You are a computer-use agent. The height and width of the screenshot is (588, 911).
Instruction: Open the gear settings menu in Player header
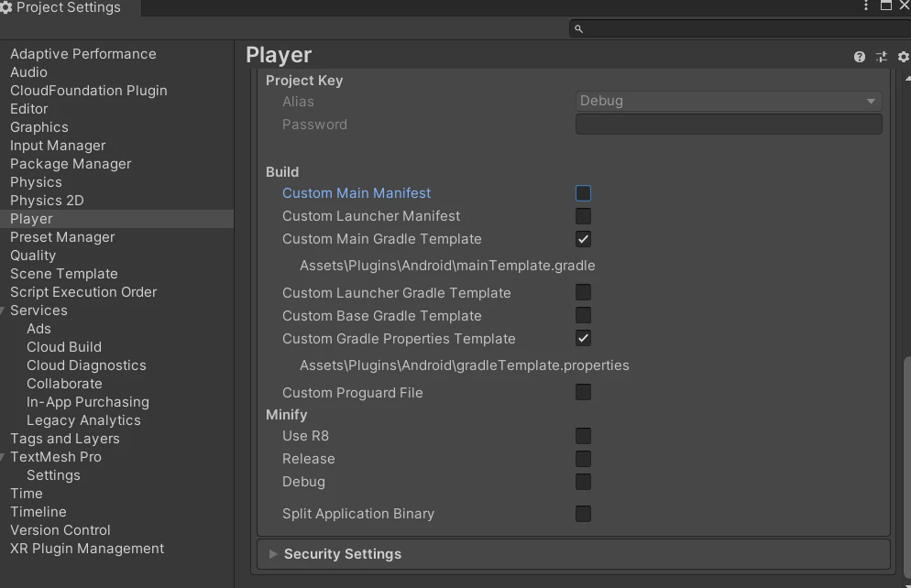tap(904, 56)
